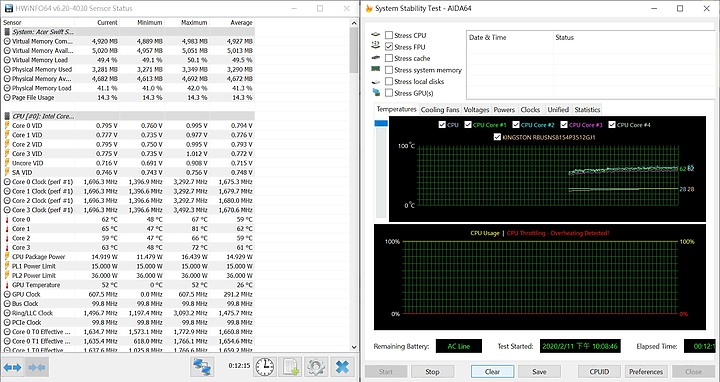Click the Stop button in AIDA64
This screenshot has height=382, width=720.
click(432, 371)
